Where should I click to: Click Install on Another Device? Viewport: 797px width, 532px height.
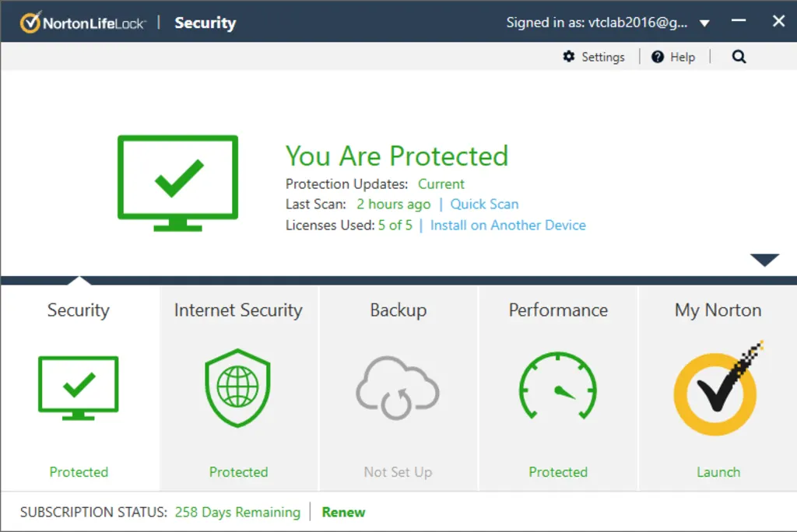point(507,225)
